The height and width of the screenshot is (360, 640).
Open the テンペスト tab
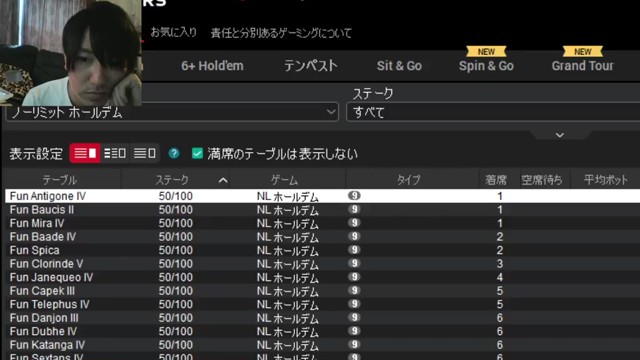311,66
